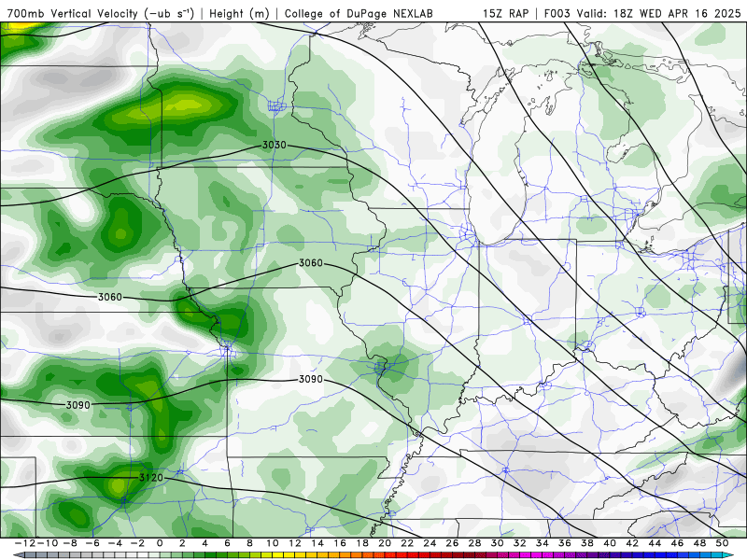Click the 24 value on the color scale
This screenshot has width=747, height=560.
click(x=430, y=543)
